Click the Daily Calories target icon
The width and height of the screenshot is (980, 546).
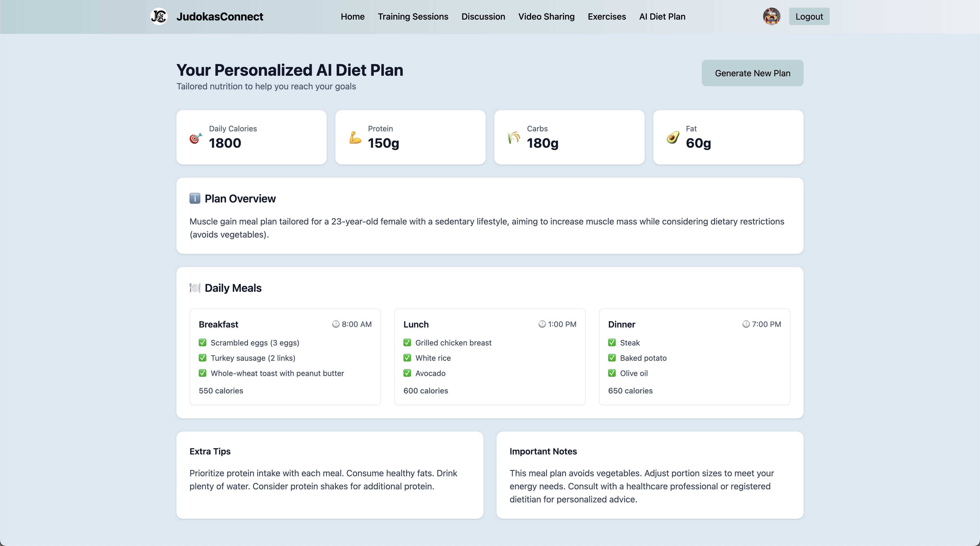pos(195,138)
